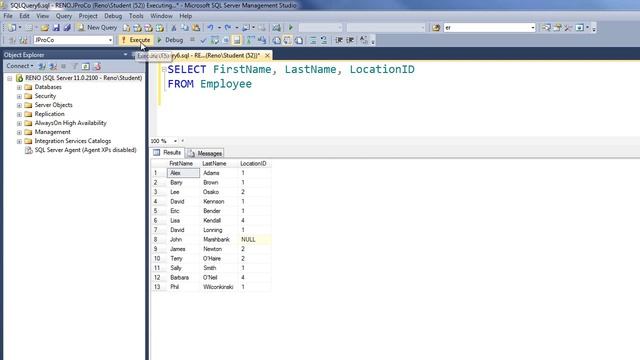
Task: Click Disconnect icon in Object Explorer toolbar
Action: click(x=53, y=66)
